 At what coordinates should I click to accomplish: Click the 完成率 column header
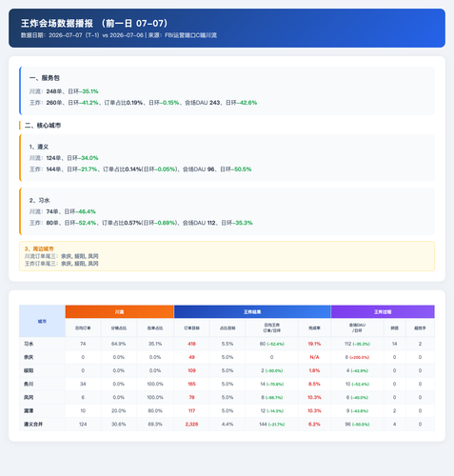point(314,327)
